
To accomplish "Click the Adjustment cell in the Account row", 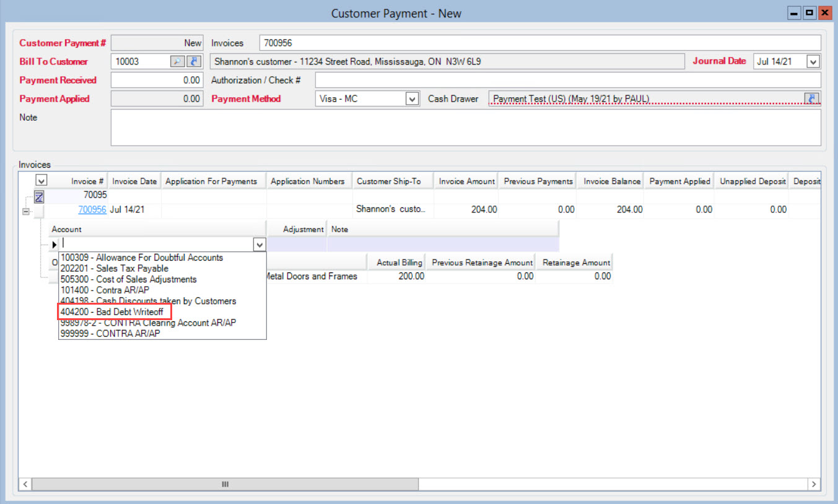I will (x=297, y=245).
